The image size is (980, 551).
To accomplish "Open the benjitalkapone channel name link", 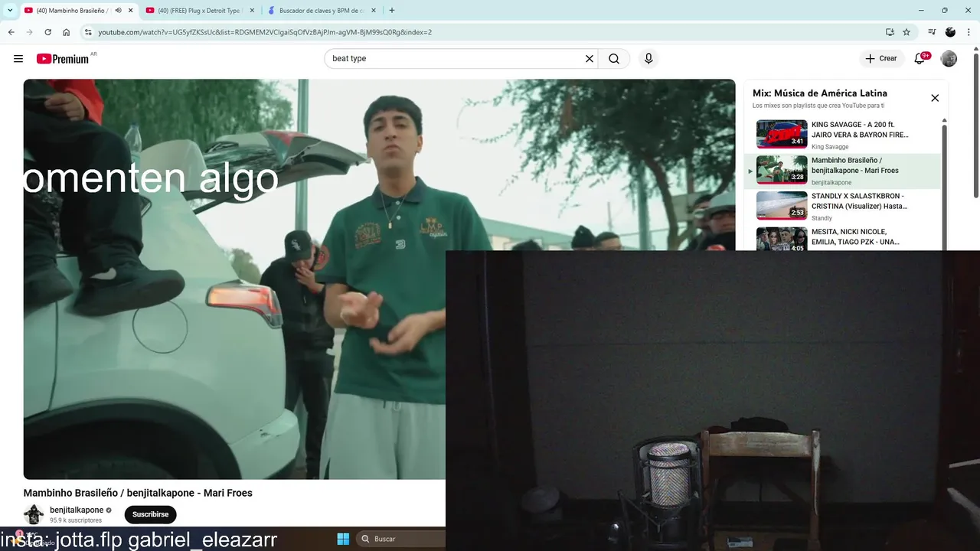I will [77, 510].
